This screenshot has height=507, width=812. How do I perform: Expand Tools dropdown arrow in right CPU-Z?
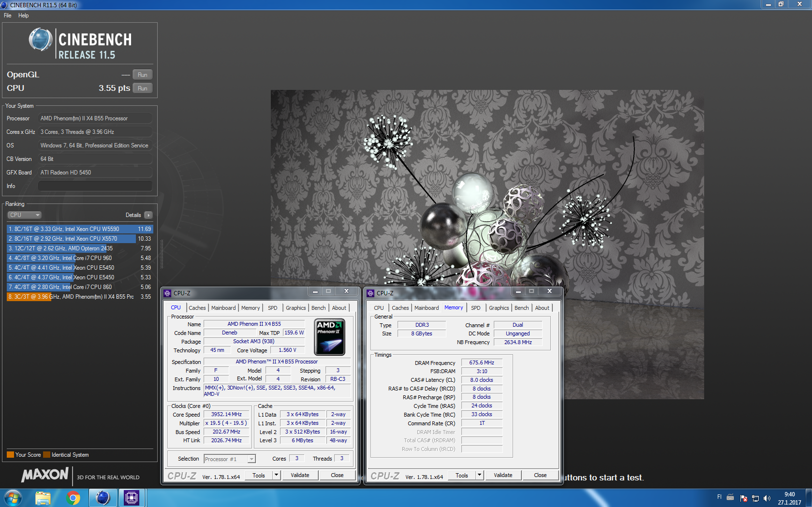point(480,475)
